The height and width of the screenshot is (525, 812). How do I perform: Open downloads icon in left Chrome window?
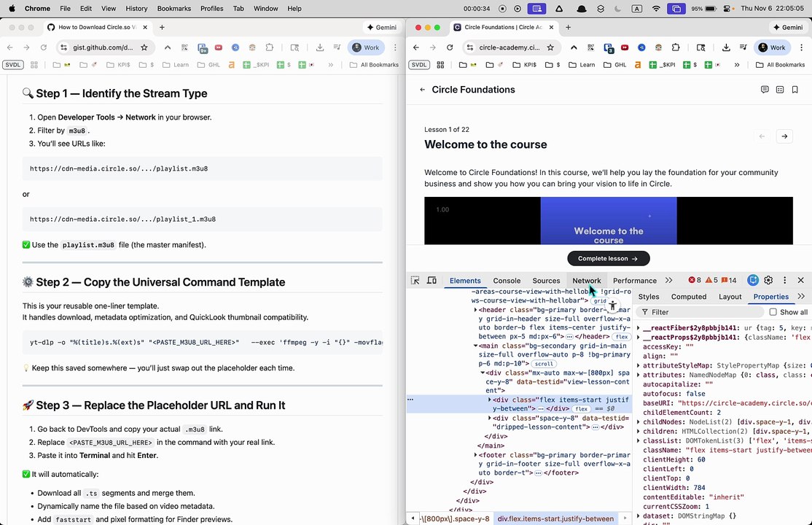point(320,47)
